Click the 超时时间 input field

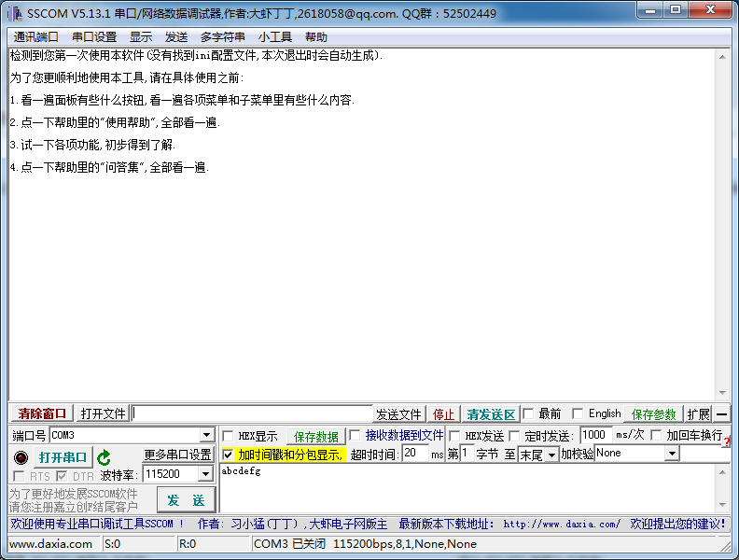click(415, 454)
